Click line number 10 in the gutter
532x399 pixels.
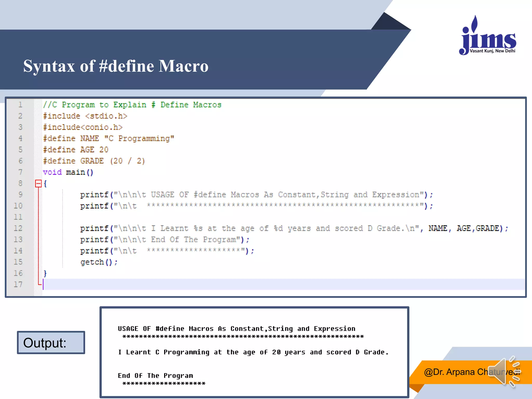pos(18,206)
